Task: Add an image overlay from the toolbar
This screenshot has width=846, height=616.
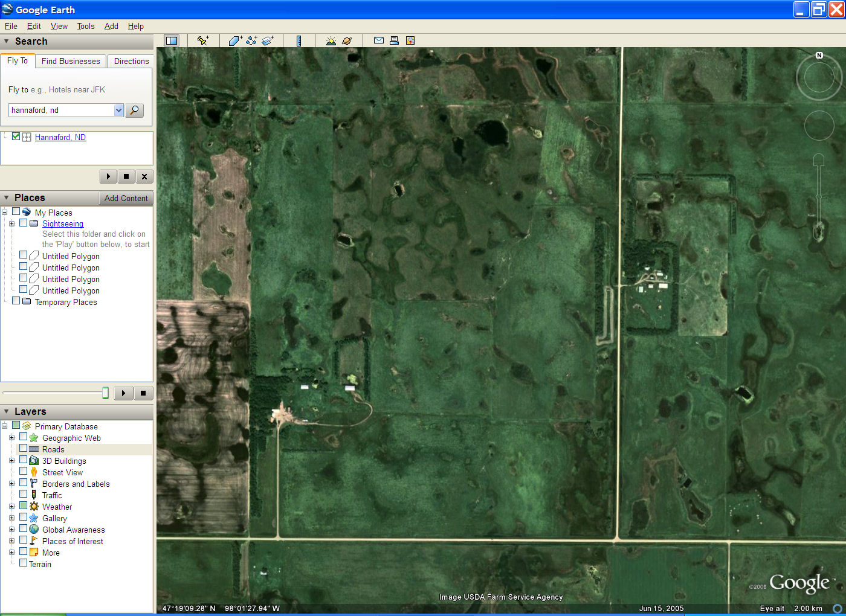Action: pos(268,40)
